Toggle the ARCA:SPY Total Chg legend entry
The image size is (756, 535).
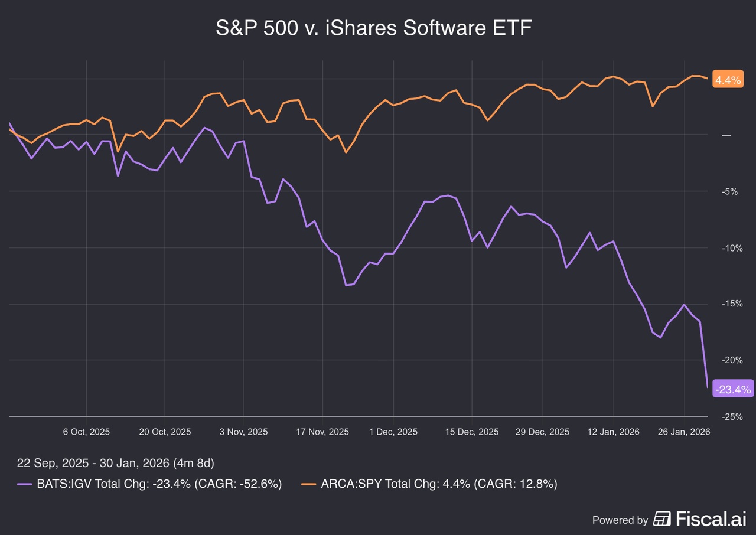[x=439, y=484]
